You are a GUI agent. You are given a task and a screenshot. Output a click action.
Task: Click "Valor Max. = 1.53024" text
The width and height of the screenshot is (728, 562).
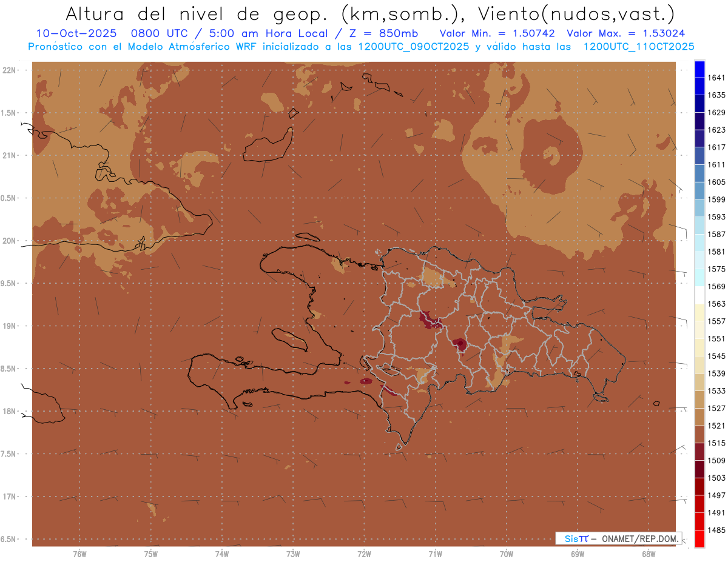tap(626, 33)
